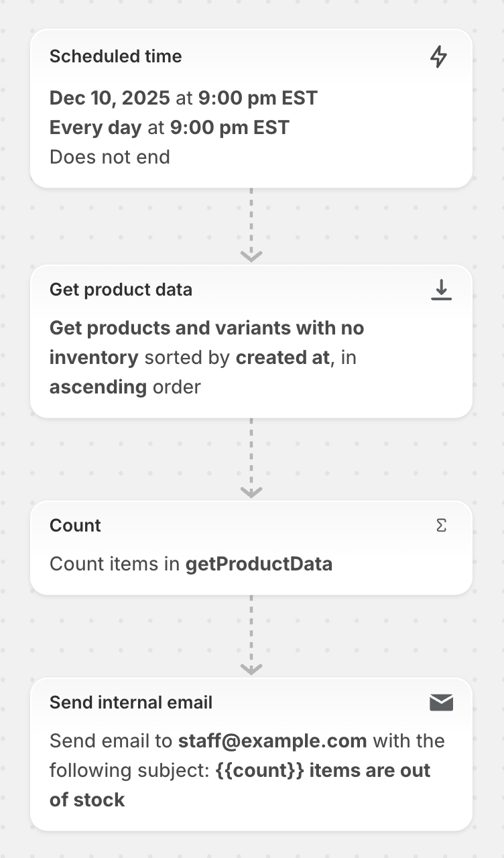Click the staff@example.com recipient address
The image size is (504, 858).
coord(272,741)
